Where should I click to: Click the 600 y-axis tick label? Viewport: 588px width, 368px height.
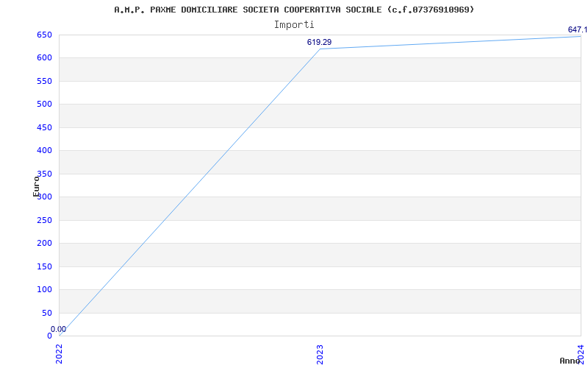(x=44, y=58)
